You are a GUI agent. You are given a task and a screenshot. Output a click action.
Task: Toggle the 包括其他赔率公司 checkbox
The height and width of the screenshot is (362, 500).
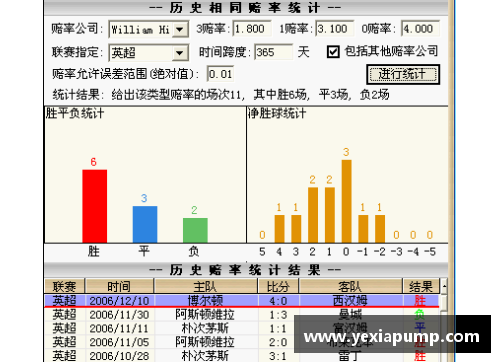(333, 52)
